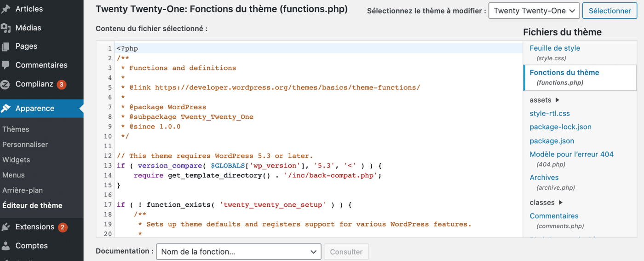Click the Fichiers du thème heading
The image size is (644, 261).
click(x=562, y=32)
